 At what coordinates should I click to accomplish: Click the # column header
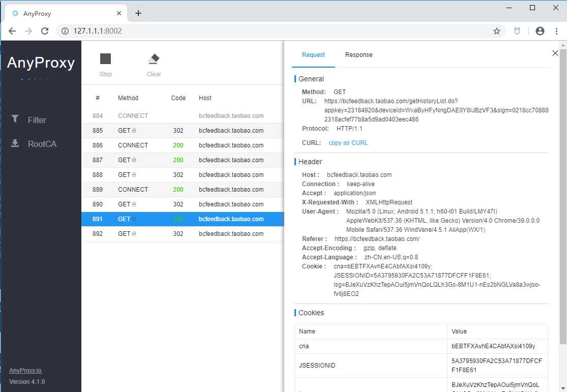tap(98, 98)
